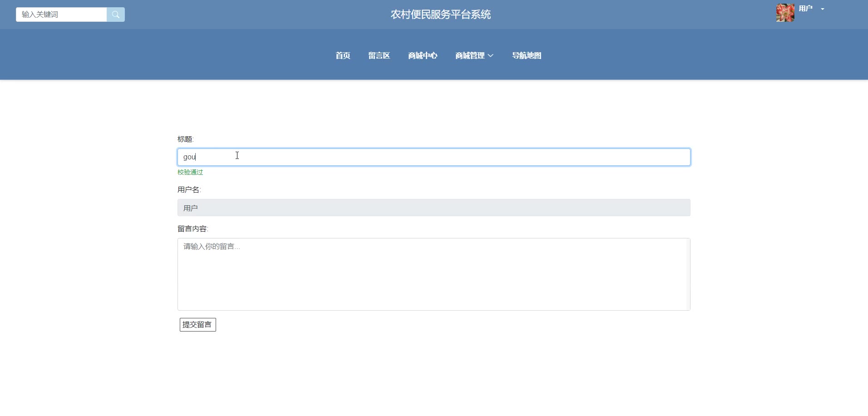This screenshot has height=416, width=868.
Task: Click the 用户 name in header
Action: pos(806,9)
